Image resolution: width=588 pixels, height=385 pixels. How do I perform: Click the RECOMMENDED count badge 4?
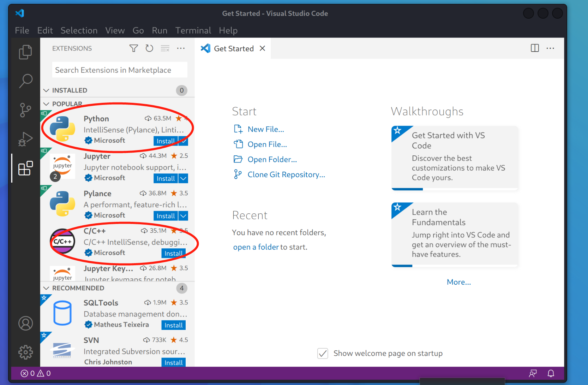[x=181, y=288]
